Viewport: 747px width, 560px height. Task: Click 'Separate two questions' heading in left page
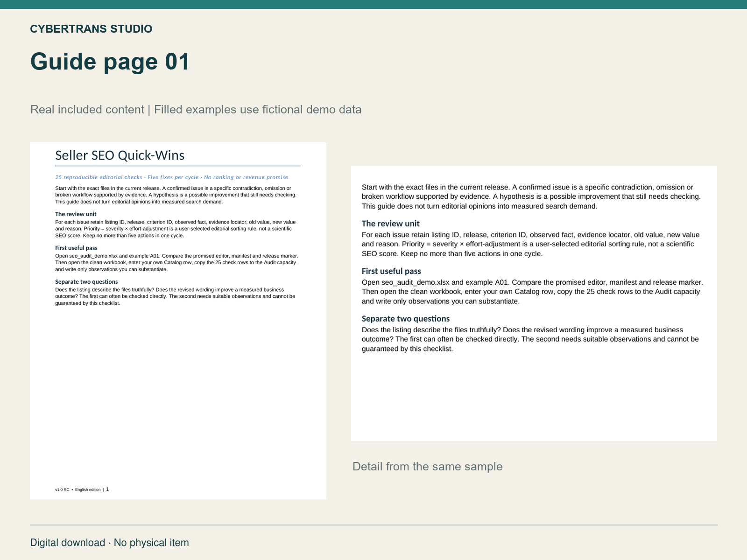pos(86,282)
